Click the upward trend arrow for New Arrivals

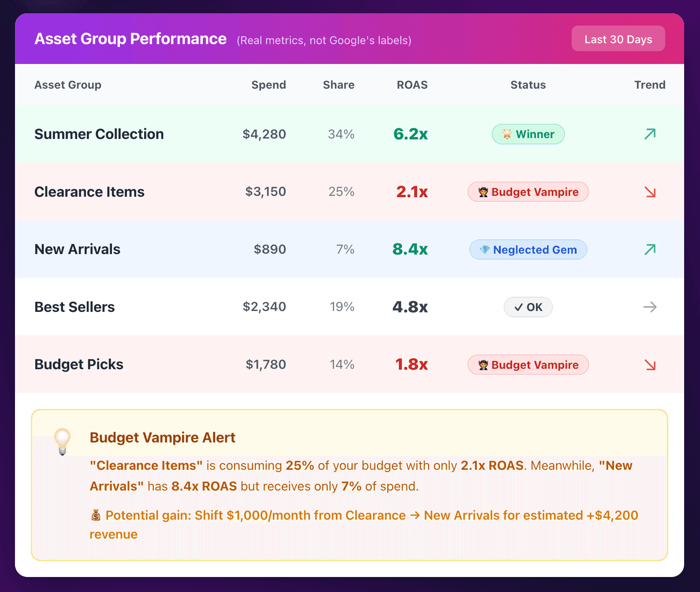(x=650, y=249)
